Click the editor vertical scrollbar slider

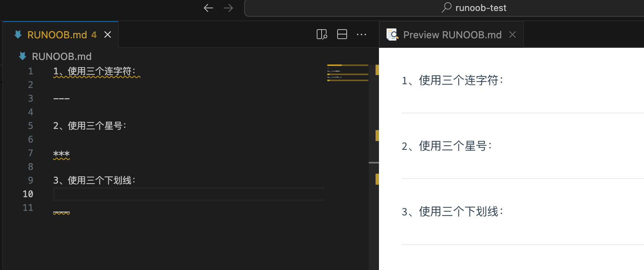point(374,163)
